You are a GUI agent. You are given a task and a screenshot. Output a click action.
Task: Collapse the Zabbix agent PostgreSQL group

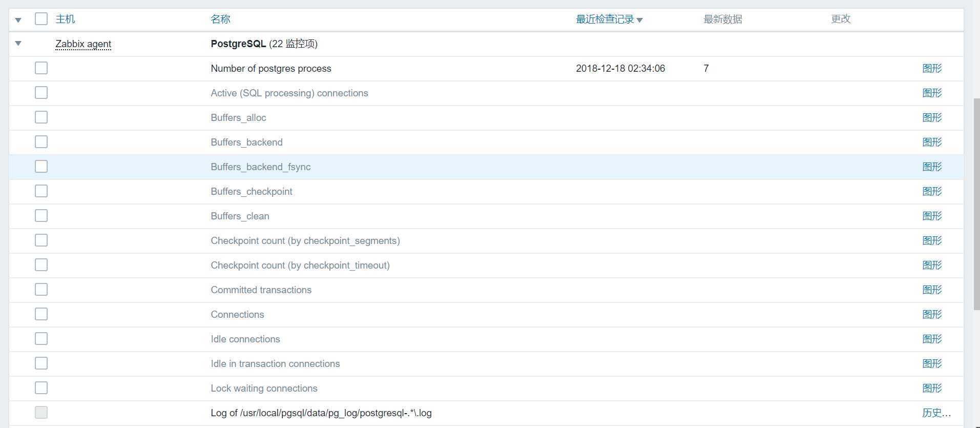click(18, 44)
